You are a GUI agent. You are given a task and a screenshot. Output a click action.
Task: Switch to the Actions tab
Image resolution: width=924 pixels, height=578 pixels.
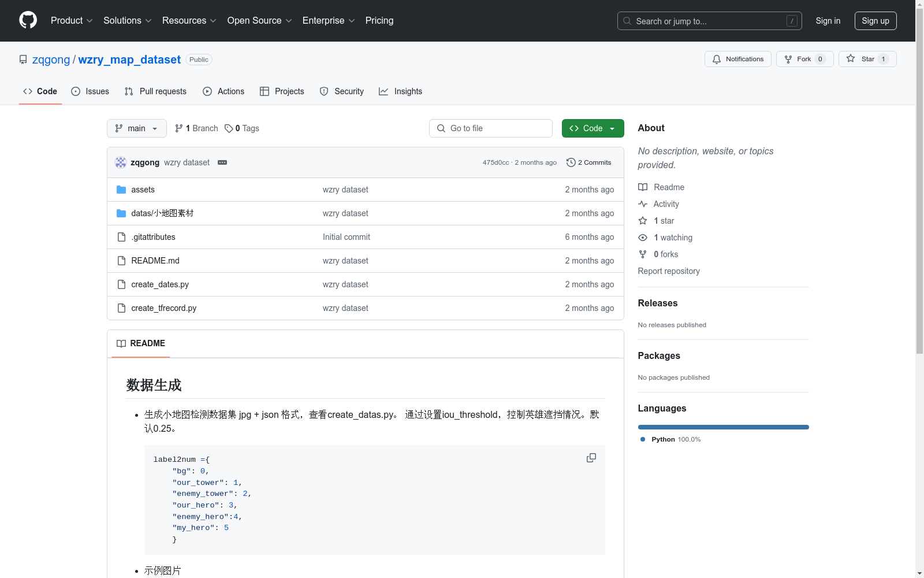223,91
